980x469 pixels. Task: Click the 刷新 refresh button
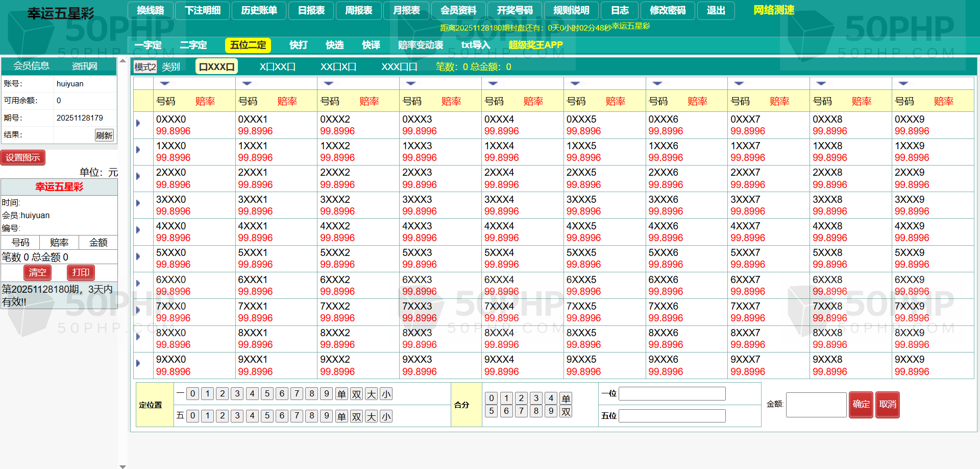click(x=104, y=135)
